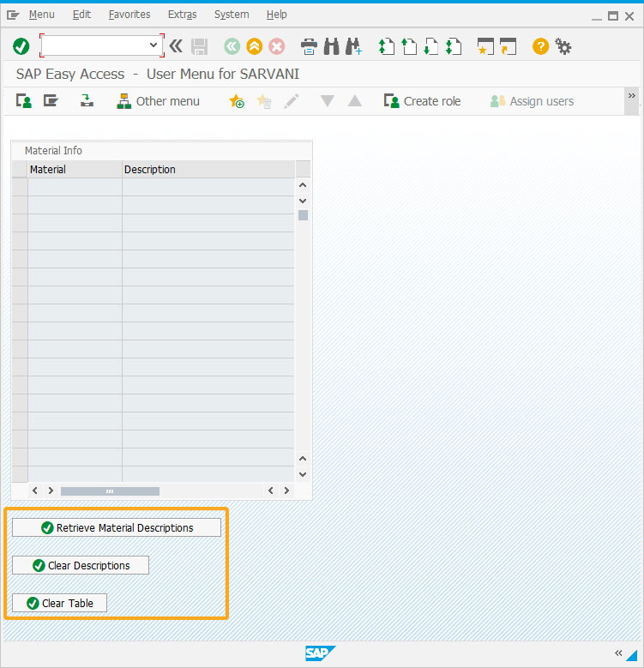Click the Change Favorites pencil icon
The image size is (644, 668).
(292, 101)
